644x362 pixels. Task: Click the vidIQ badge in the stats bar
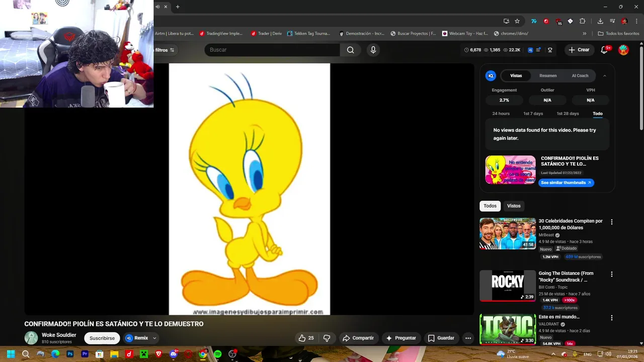(530, 50)
